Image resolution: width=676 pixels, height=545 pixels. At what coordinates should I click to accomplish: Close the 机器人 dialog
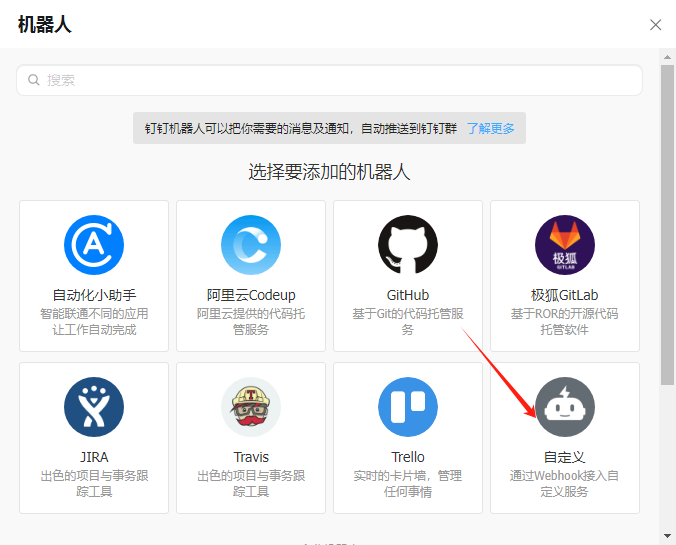[x=655, y=25]
